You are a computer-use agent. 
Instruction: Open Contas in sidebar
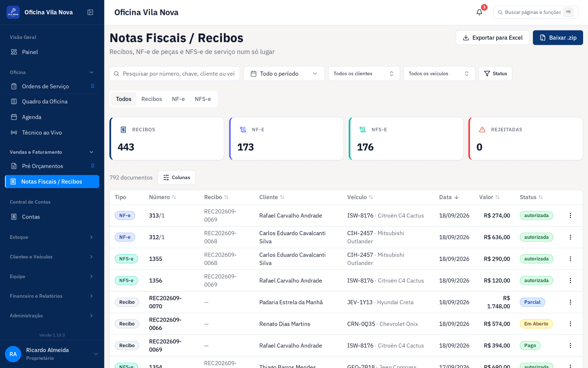click(52, 217)
